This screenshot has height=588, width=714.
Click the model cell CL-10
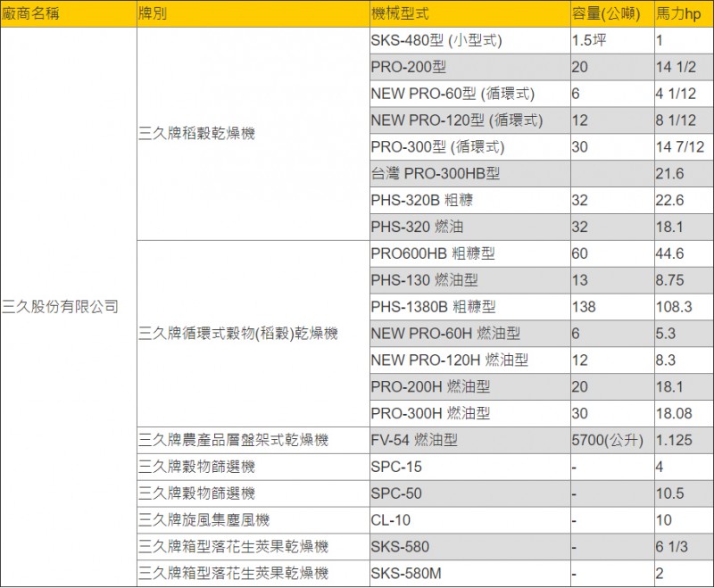(x=470, y=520)
